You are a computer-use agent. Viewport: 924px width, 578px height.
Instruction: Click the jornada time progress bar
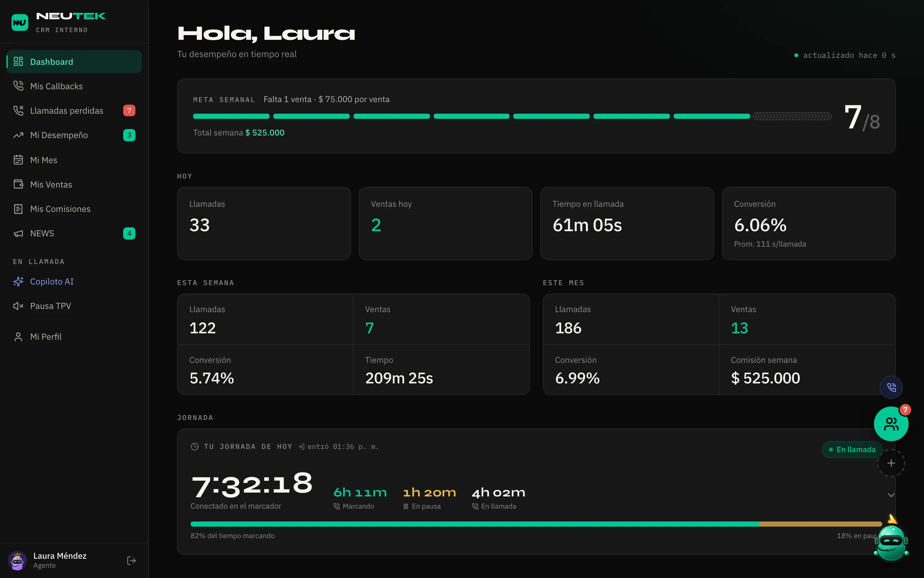pyautogui.click(x=536, y=524)
